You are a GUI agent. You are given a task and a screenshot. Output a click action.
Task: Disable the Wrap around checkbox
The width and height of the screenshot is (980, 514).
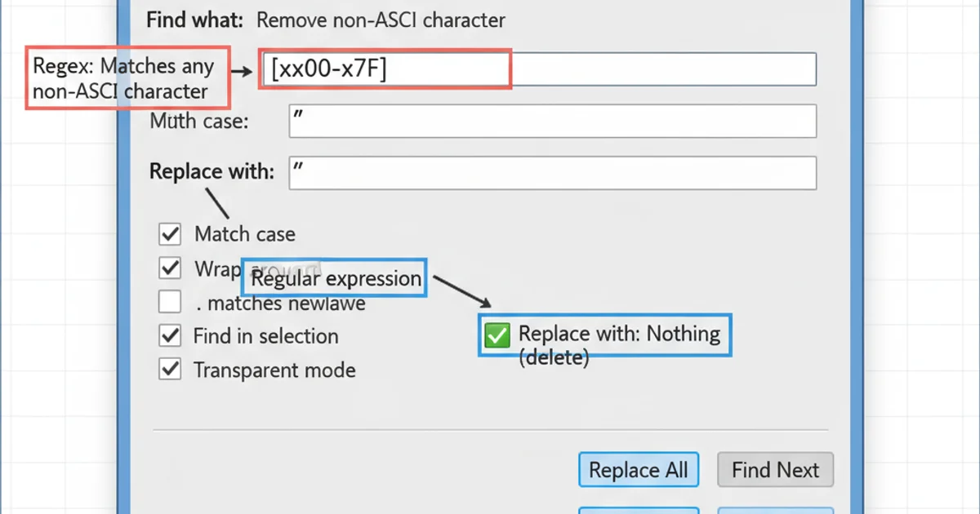pyautogui.click(x=170, y=268)
